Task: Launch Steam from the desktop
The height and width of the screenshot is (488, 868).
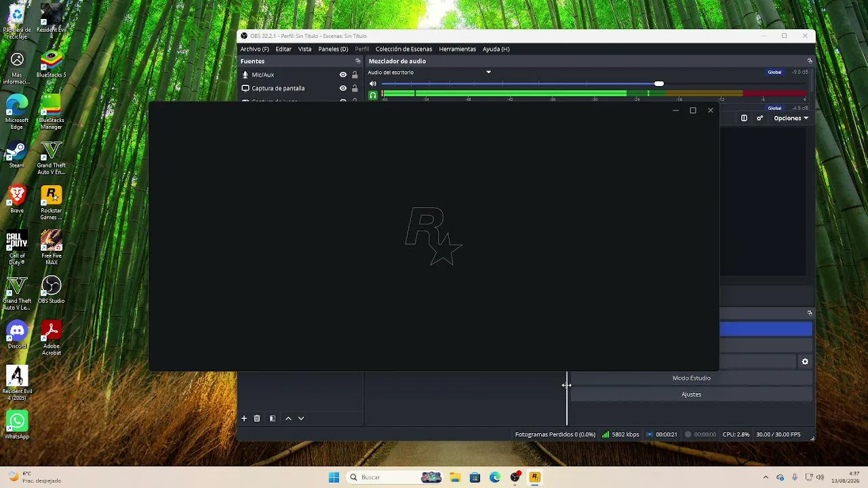Action: point(17,155)
